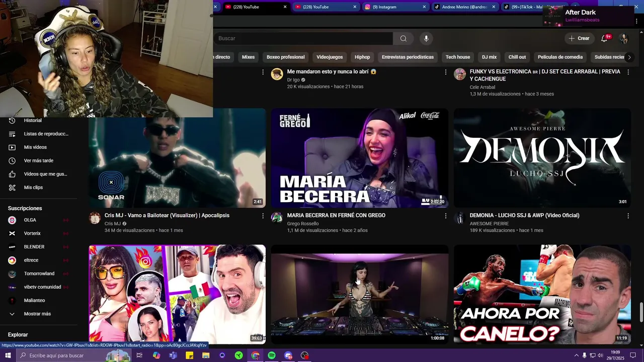Open options menu for Cris MJ video
Viewport: 644px width, 362px height.
coord(263,216)
